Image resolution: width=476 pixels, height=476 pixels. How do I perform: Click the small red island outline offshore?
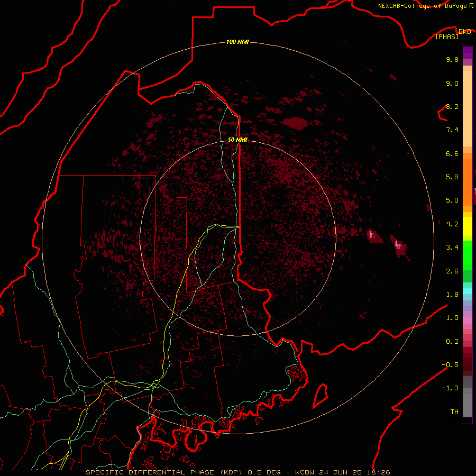[x=320, y=396]
